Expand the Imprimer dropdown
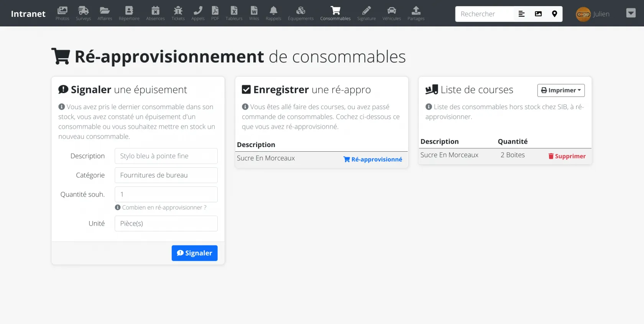This screenshot has height=324, width=644. (x=561, y=90)
